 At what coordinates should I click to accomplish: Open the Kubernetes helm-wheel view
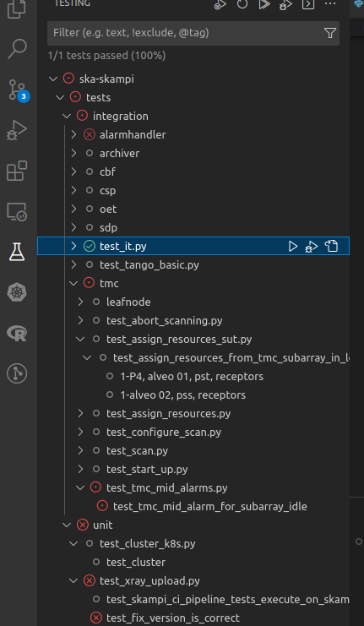coord(17,292)
